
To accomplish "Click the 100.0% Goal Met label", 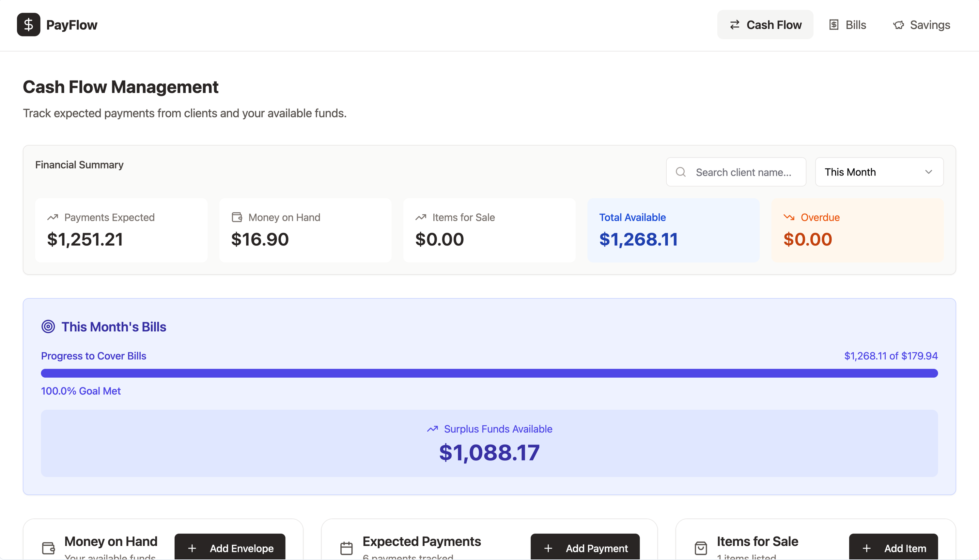I will point(81,391).
